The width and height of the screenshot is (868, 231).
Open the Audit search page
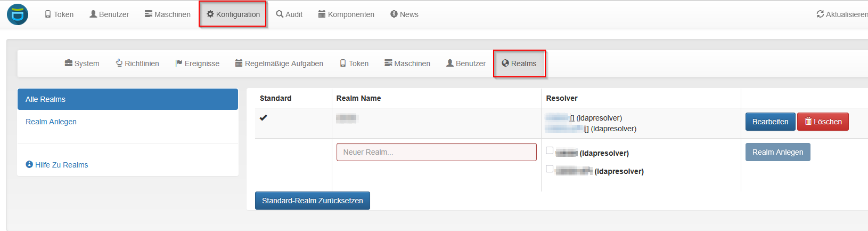coord(289,14)
